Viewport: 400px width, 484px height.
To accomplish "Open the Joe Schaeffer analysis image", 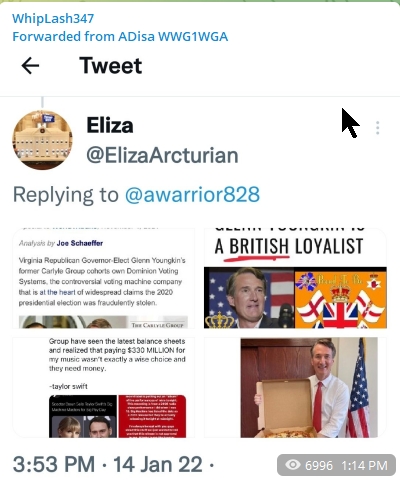I will point(104,278).
